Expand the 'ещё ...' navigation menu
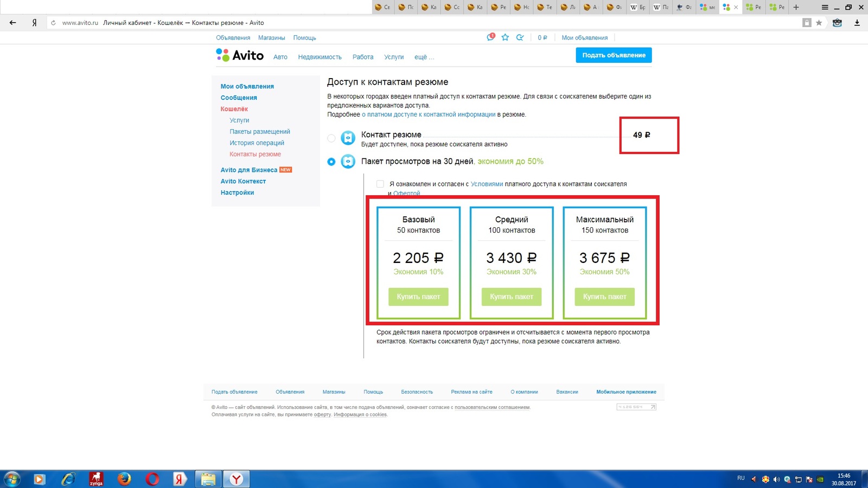The image size is (868, 488). click(424, 57)
